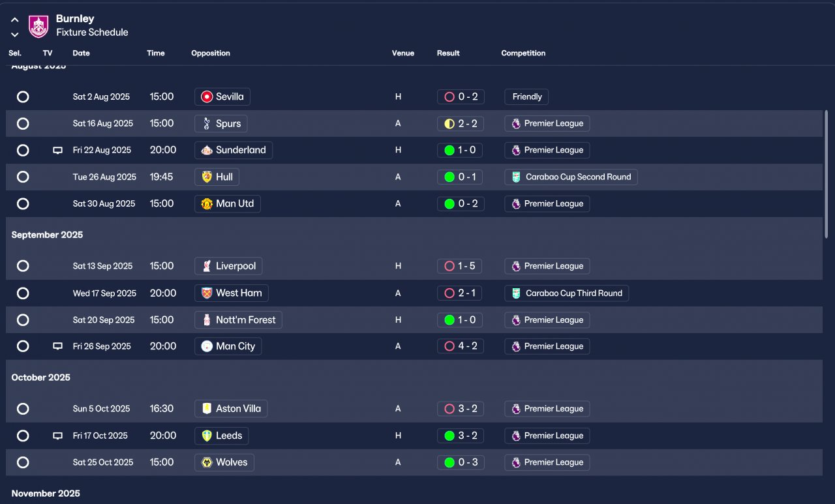Select the Man City fixture radio button
Screen dimensions: 835x504
click(23, 347)
